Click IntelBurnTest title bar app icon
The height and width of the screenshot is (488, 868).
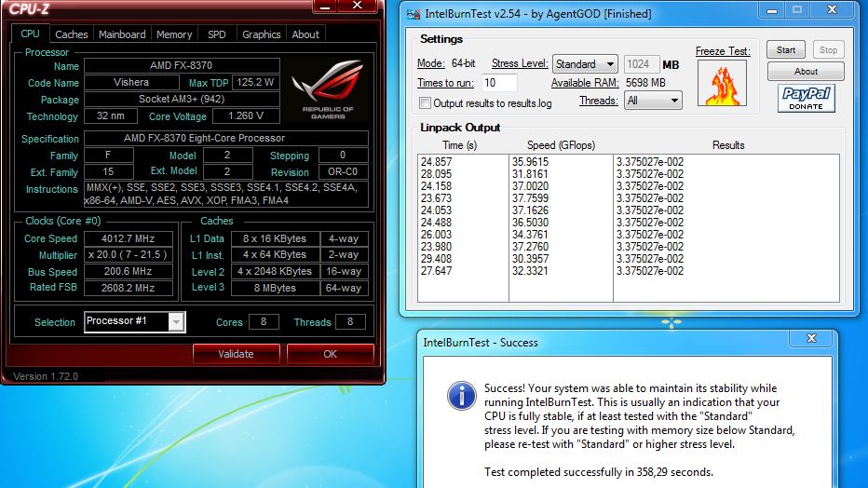click(413, 13)
